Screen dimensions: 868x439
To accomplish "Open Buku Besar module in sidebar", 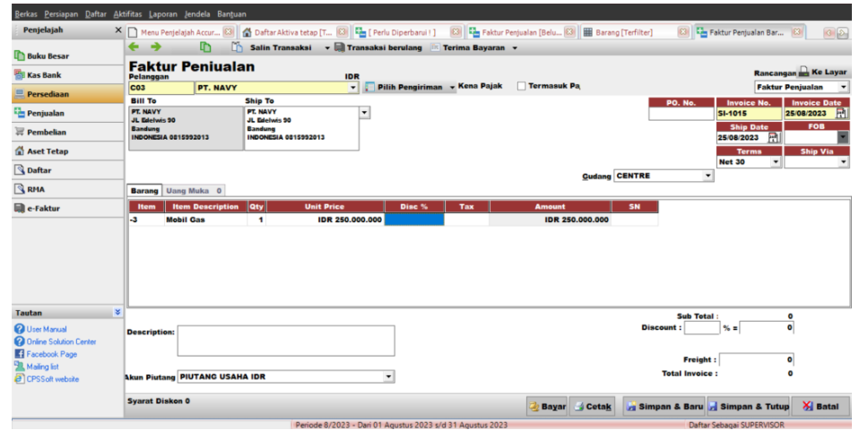I will pyautogui.click(x=50, y=56).
